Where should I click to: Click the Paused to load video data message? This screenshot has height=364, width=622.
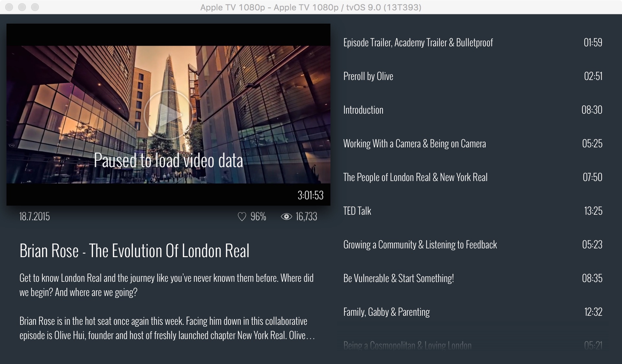pos(168,160)
